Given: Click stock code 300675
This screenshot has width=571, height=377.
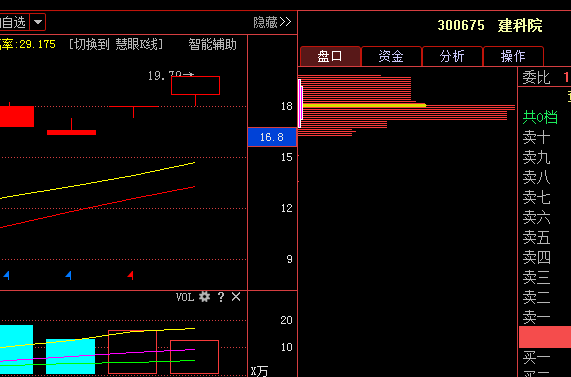Looking at the screenshot, I should tap(461, 25).
